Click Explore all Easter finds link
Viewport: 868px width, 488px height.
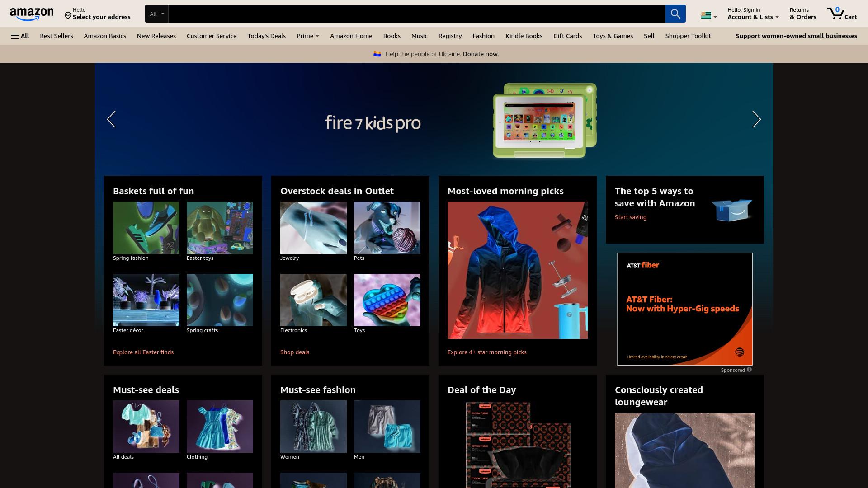pyautogui.click(x=143, y=352)
